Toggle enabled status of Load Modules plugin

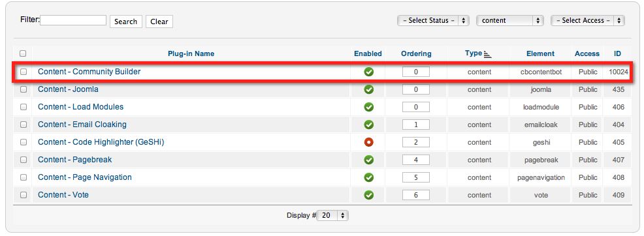(x=369, y=107)
